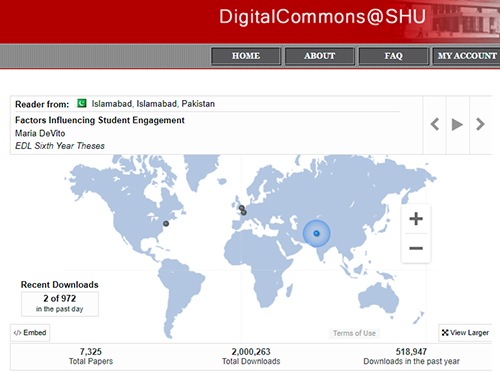
Task: Go to next reader with right chevron
Action: [480, 125]
